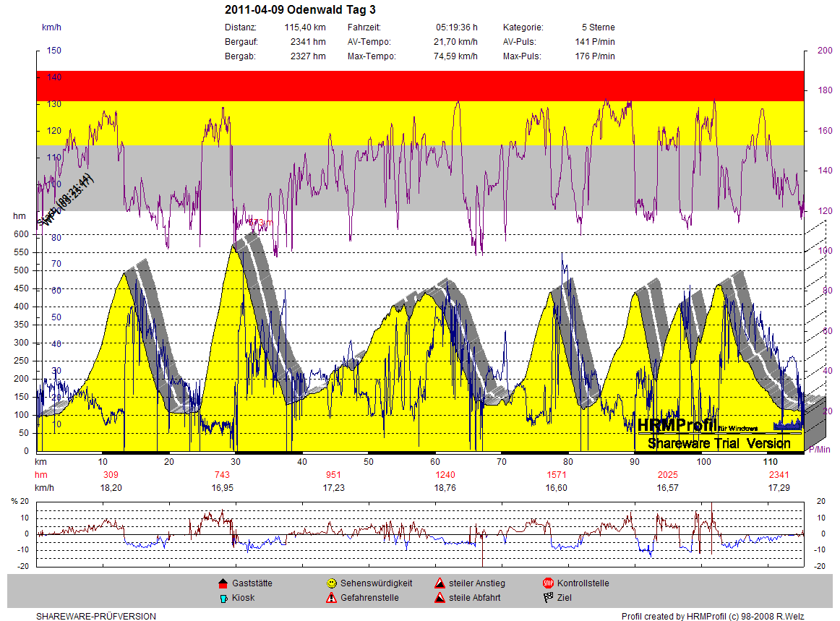Click the steile Abfahrt triangle icon
The image size is (840, 621).
(x=440, y=598)
